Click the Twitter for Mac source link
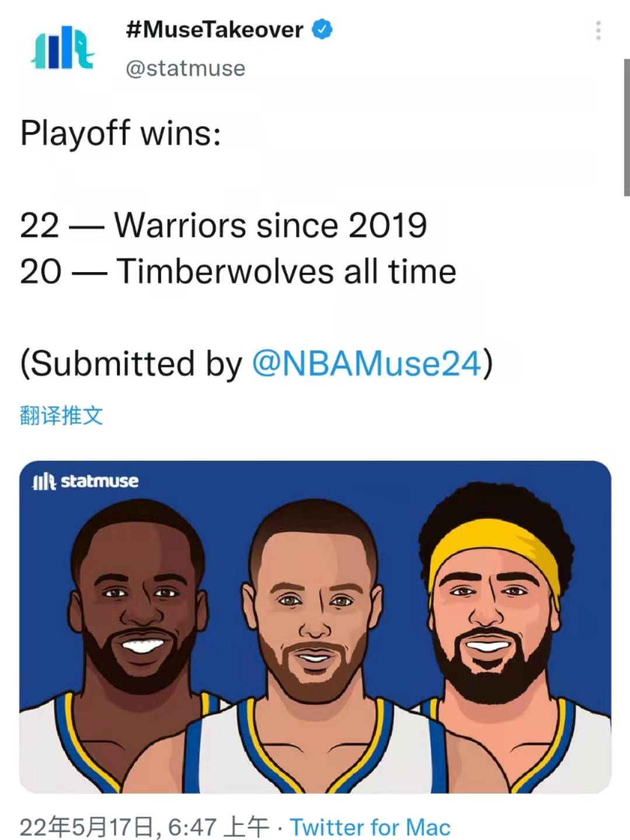Viewport: 630px width, 840px height. [x=370, y=827]
